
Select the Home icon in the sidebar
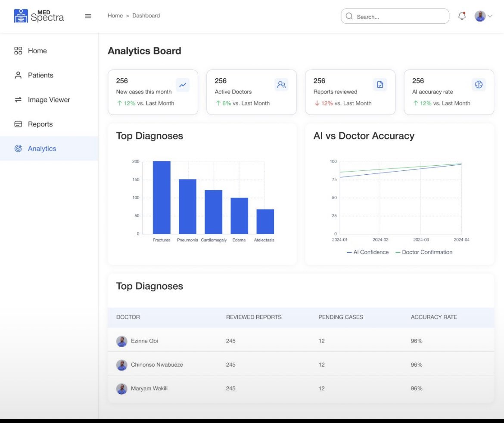click(18, 50)
